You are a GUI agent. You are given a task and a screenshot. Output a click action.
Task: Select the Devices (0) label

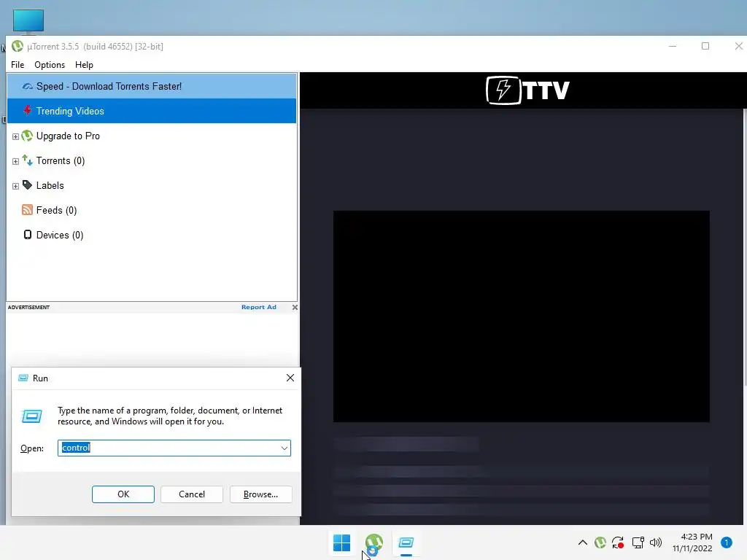pos(60,235)
